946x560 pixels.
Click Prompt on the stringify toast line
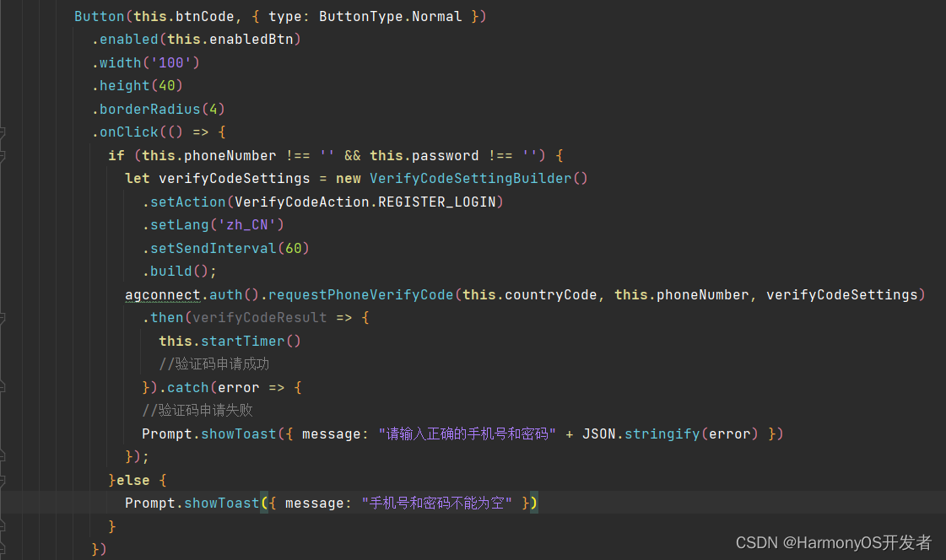click(166, 434)
